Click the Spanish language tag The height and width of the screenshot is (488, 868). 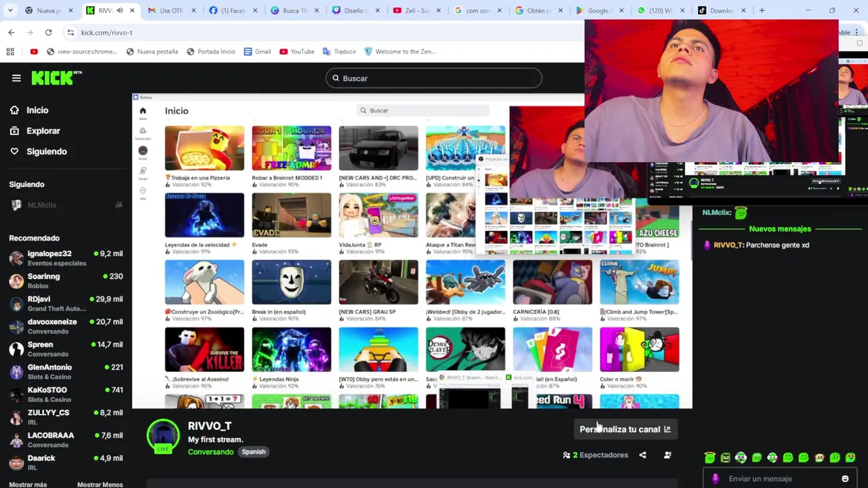tap(254, 451)
